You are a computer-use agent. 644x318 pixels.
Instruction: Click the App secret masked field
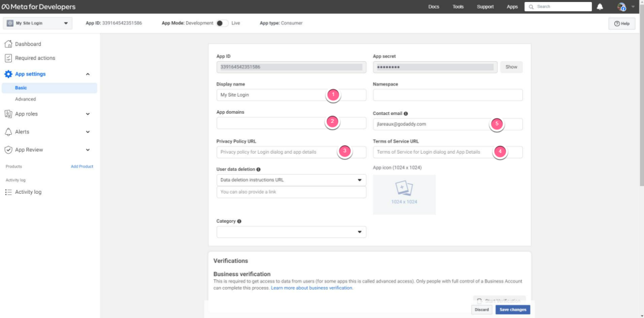pyautogui.click(x=435, y=67)
